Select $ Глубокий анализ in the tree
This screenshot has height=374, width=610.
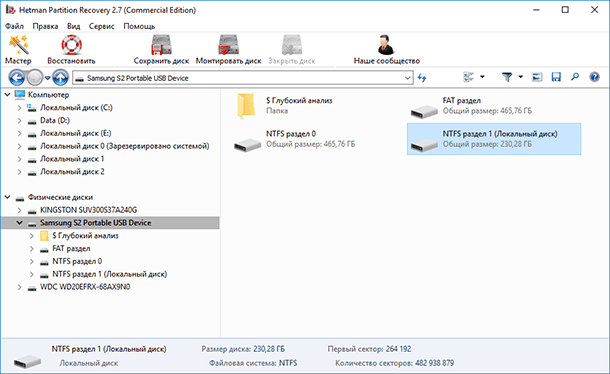[x=85, y=236]
